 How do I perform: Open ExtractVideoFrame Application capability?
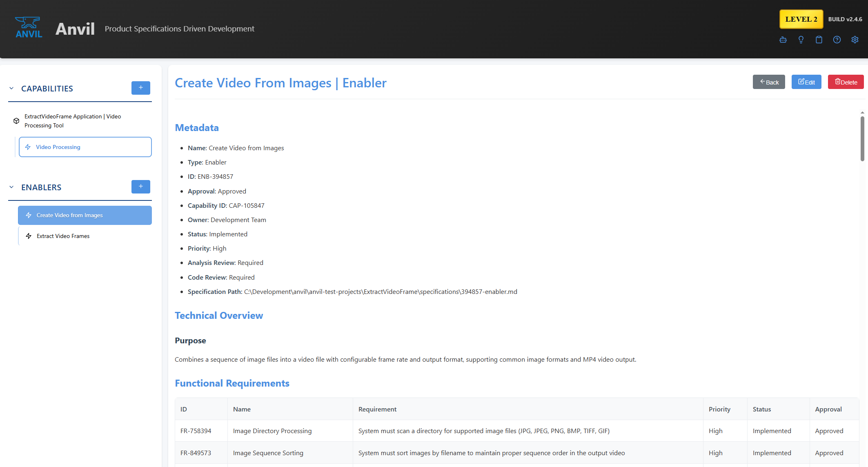pyautogui.click(x=73, y=121)
